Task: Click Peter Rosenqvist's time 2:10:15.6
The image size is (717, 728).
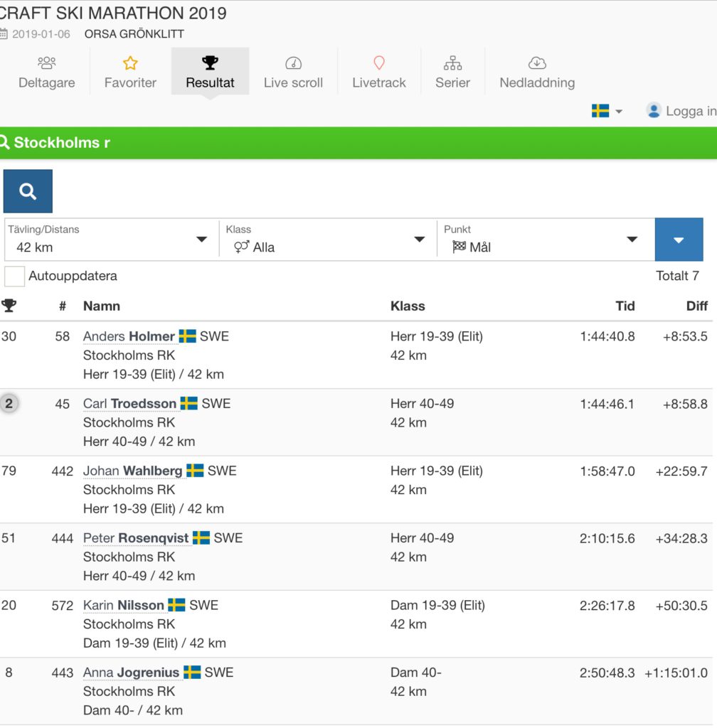Action: pyautogui.click(x=607, y=539)
